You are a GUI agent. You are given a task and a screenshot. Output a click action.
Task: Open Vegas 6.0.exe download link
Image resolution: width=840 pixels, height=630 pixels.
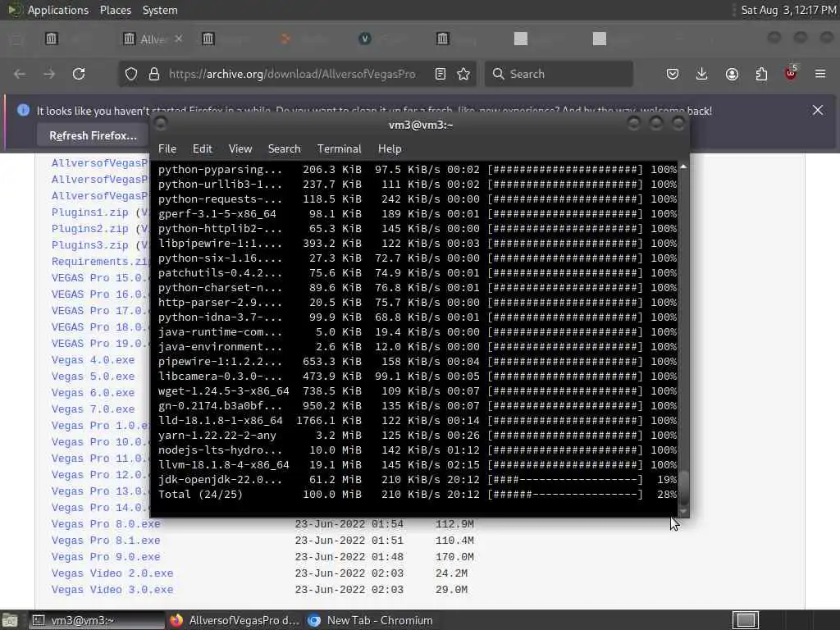[94, 393]
